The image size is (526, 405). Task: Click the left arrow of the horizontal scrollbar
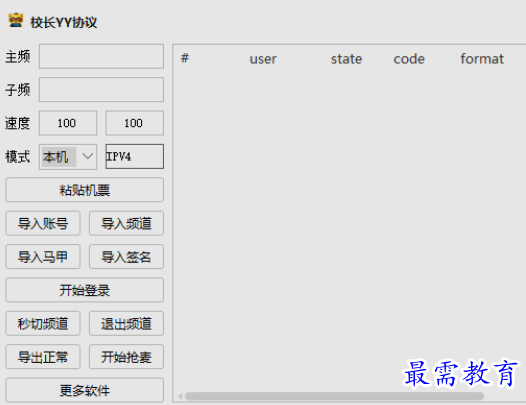coord(180,396)
